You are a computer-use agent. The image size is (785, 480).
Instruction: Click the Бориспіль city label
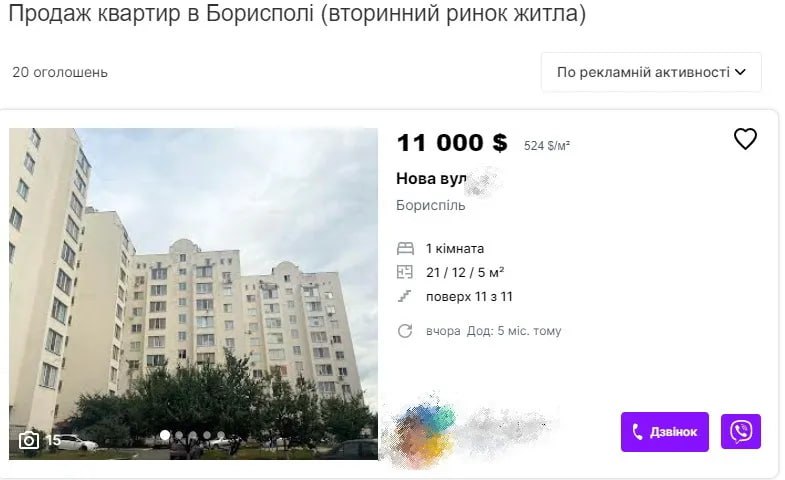[431, 205]
